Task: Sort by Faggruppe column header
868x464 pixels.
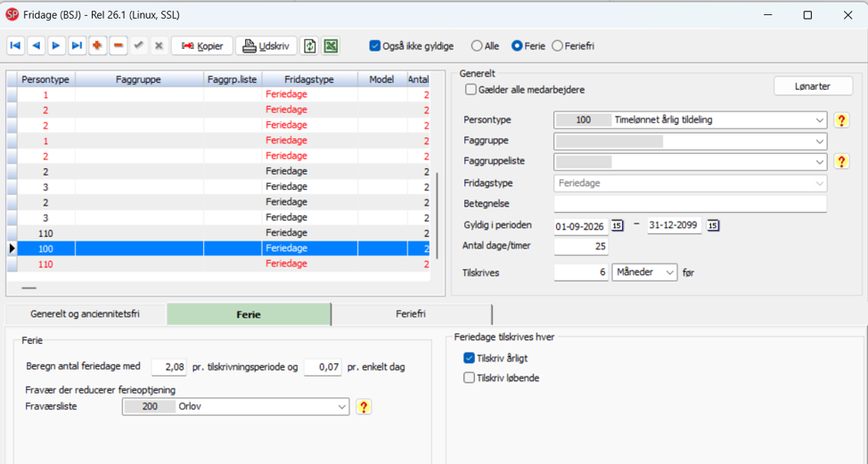Action: coord(138,79)
